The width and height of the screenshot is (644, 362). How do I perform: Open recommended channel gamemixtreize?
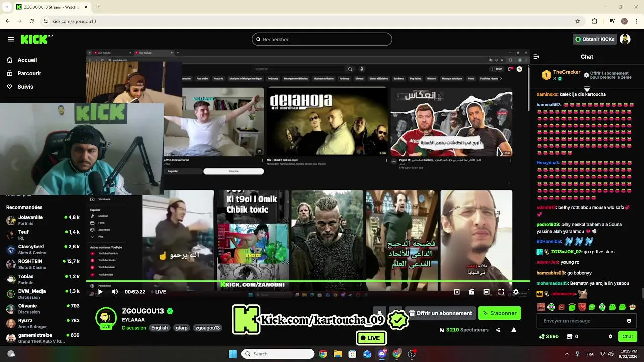click(43, 338)
